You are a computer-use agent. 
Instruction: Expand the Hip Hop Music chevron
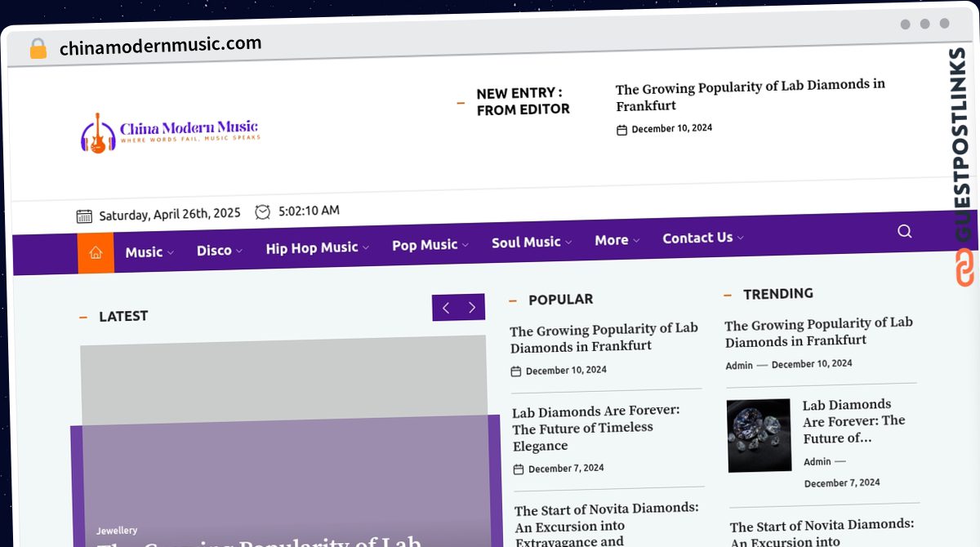coord(366,247)
